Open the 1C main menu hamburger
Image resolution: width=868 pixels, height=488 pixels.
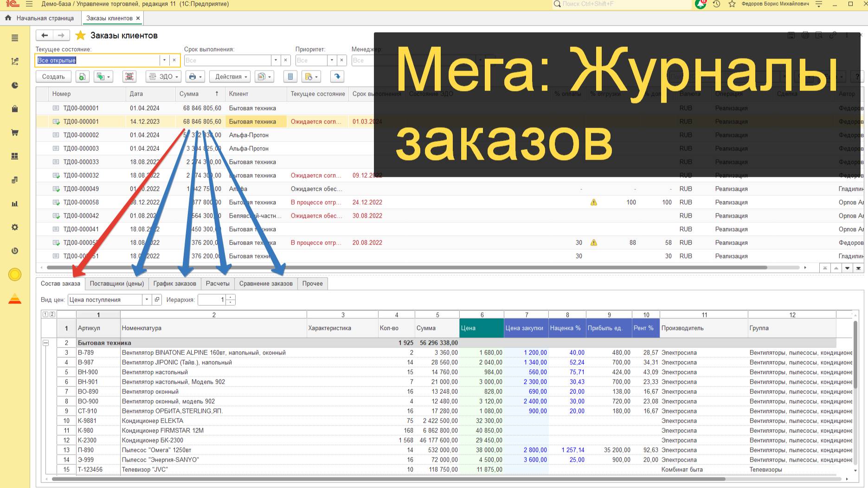(29, 4)
